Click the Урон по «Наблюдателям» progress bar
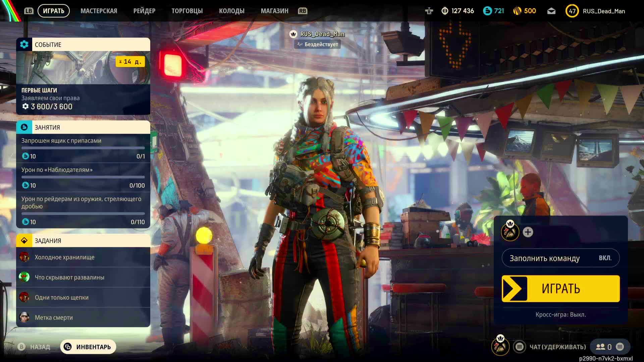 coord(83,177)
